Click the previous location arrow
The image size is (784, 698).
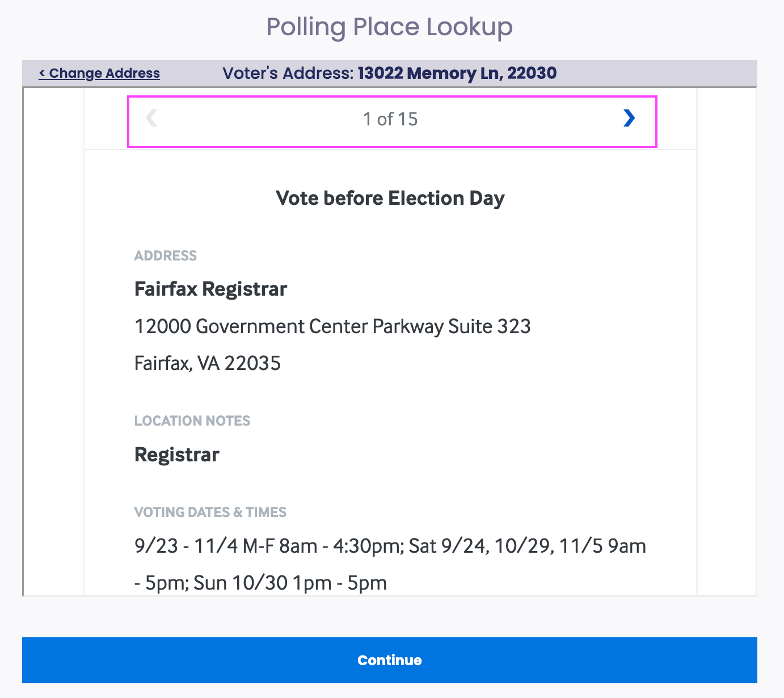tap(151, 118)
